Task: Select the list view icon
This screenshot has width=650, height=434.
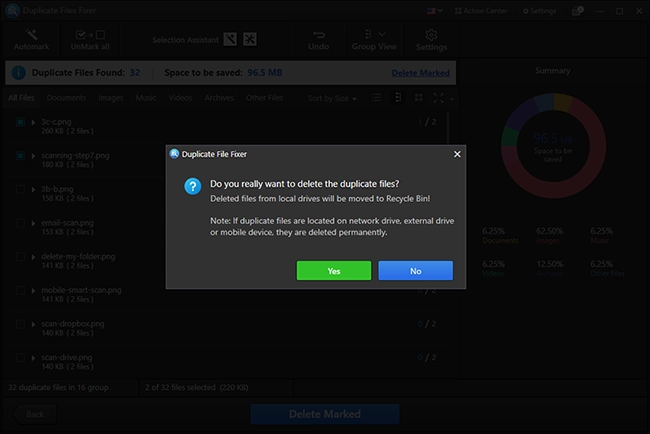Action: [376, 98]
